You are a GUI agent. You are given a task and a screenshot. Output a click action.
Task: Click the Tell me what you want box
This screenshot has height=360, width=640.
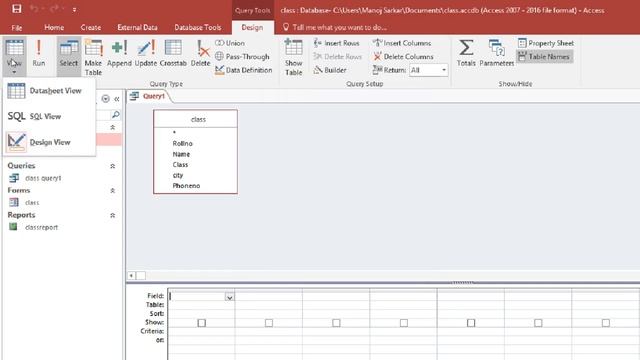(x=335, y=27)
